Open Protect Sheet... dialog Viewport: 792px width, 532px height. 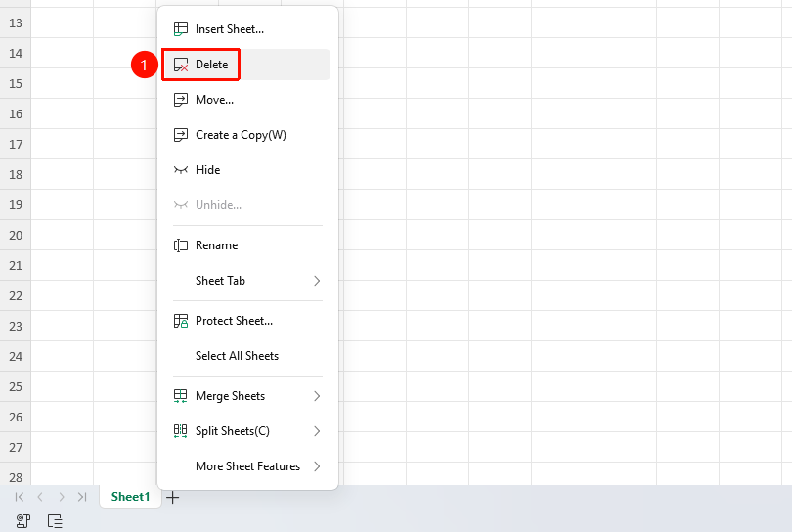coord(247,321)
